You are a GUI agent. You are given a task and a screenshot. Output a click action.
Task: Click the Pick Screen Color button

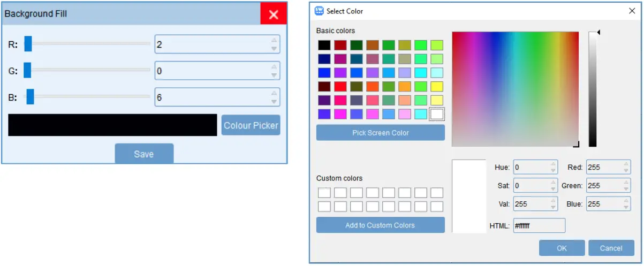pyautogui.click(x=380, y=133)
